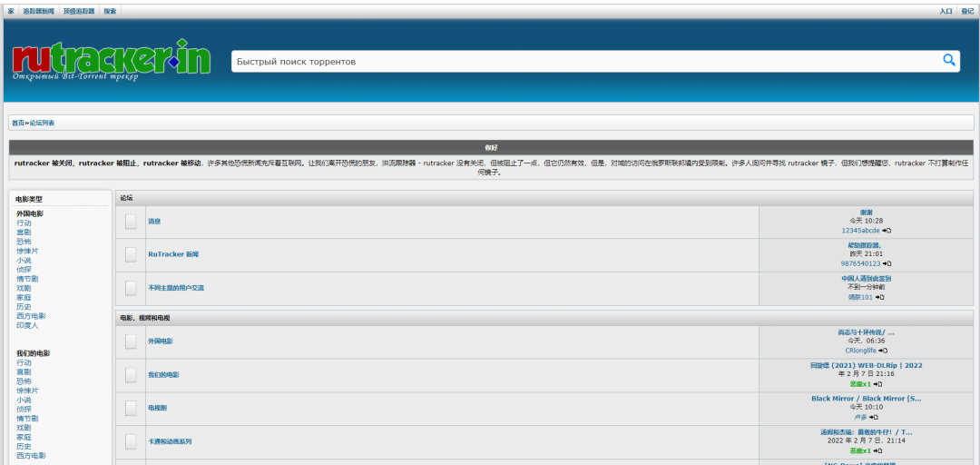
Task: Select 喜剧 under 外国电影 in the sidebar
Action: tap(24, 232)
